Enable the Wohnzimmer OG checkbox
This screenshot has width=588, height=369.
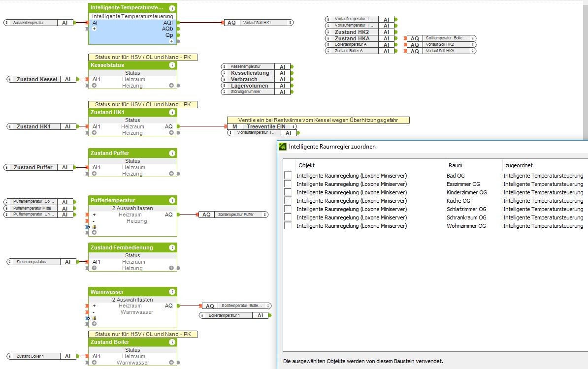coord(288,226)
